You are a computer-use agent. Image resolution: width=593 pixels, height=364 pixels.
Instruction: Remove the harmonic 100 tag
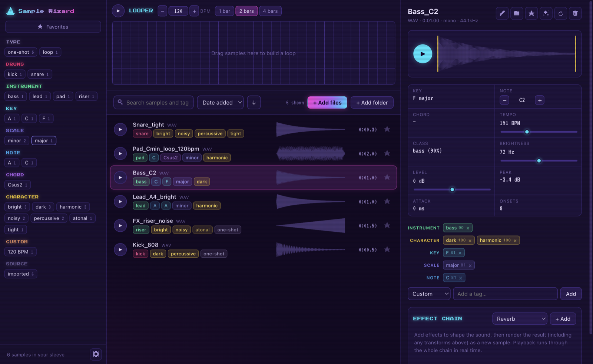coord(515,241)
